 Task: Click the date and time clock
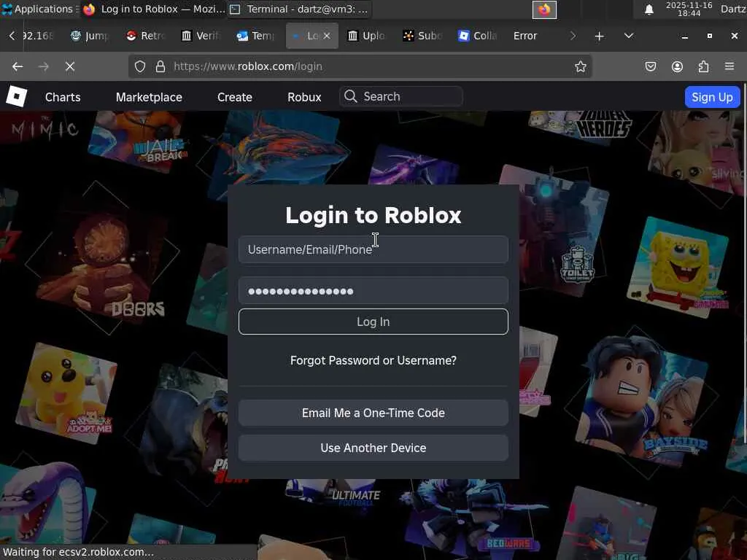tap(689, 9)
